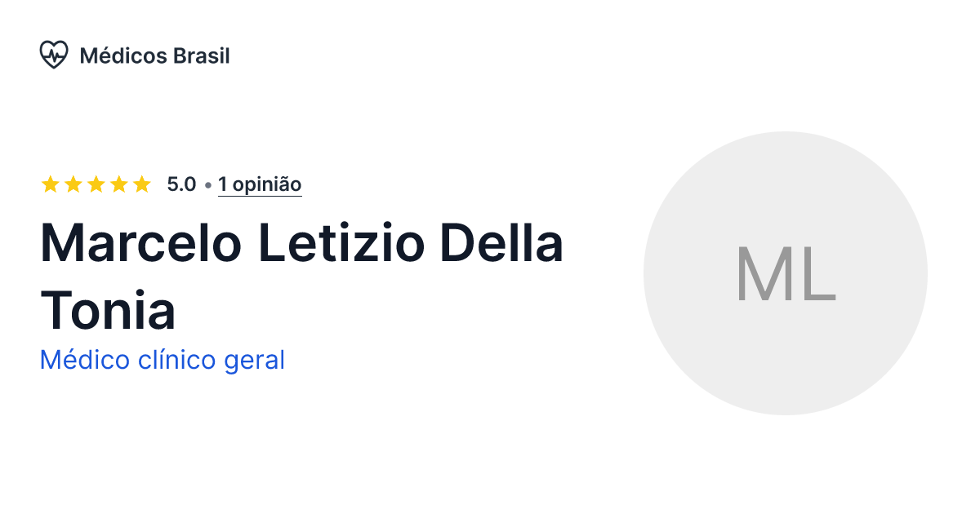Select the first rating star
The image size is (980, 514).
(x=49, y=184)
